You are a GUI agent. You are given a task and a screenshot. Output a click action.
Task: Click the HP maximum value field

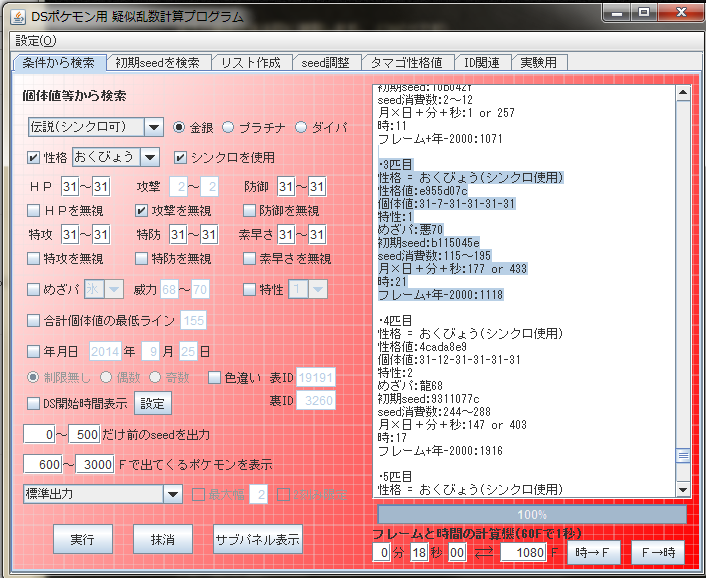(x=101, y=187)
